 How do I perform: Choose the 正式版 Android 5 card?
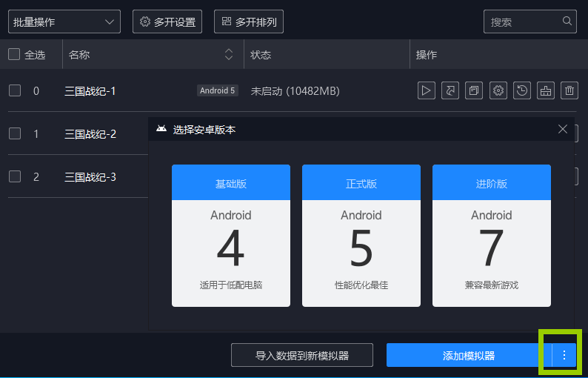[361, 236]
